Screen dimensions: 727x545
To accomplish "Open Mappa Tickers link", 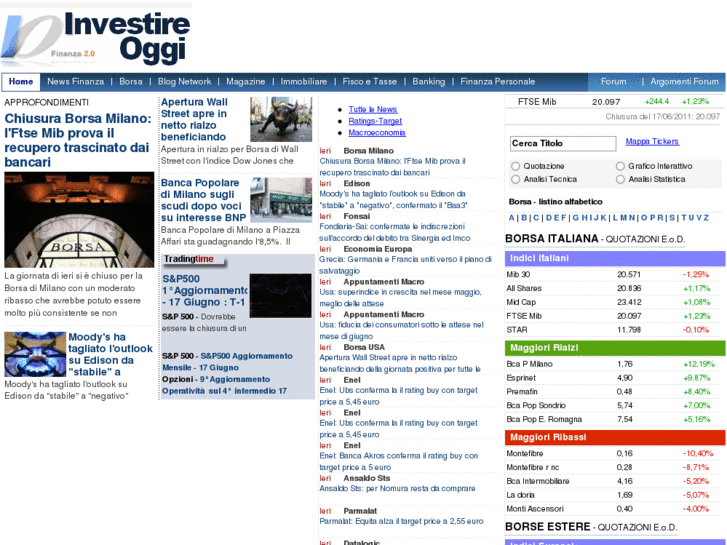I will pos(652,141).
